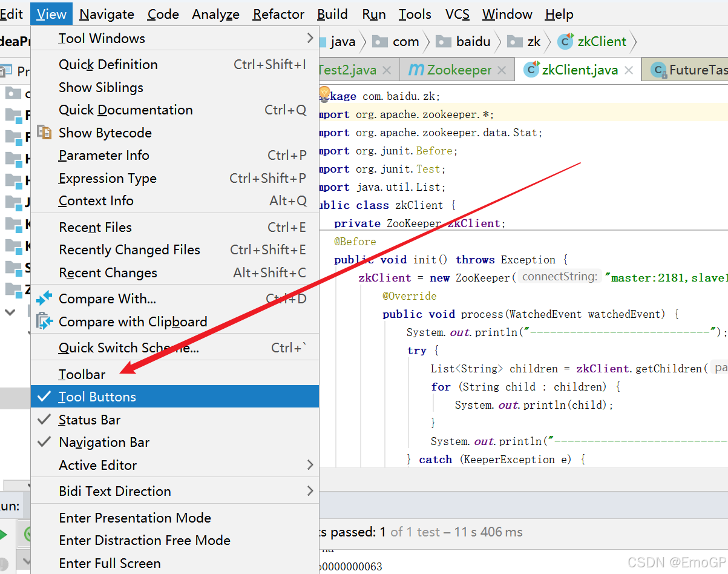Close the open View menu via its title
The width and height of the screenshot is (728, 574).
[x=51, y=14]
